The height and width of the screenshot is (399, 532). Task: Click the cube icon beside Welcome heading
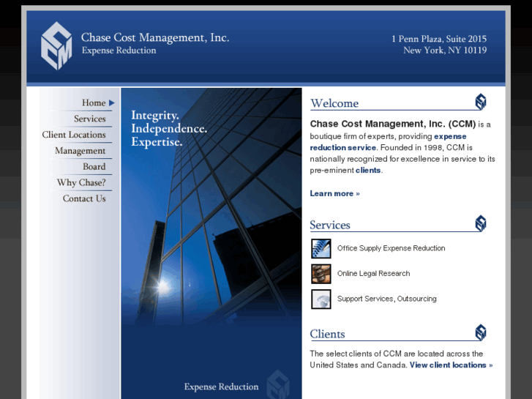pos(481,102)
